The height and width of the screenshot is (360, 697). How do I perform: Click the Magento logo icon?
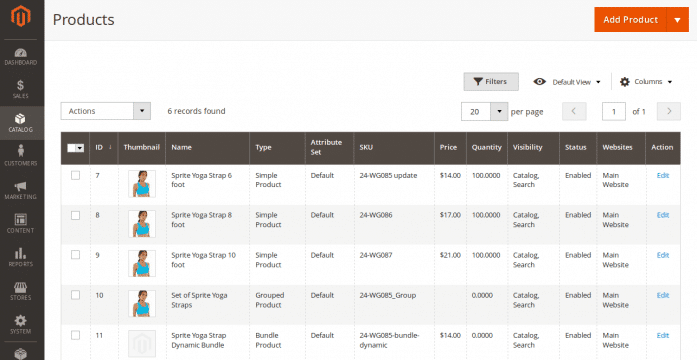pyautogui.click(x=21, y=16)
